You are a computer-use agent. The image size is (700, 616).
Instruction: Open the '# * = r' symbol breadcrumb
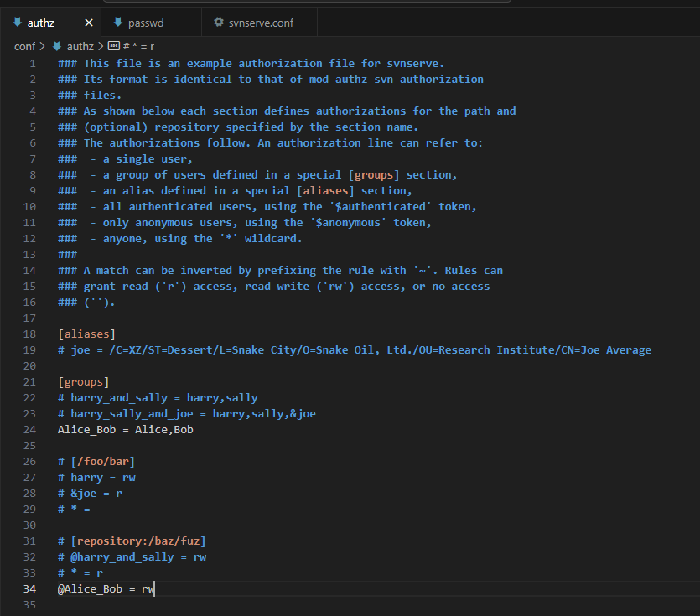(x=139, y=46)
